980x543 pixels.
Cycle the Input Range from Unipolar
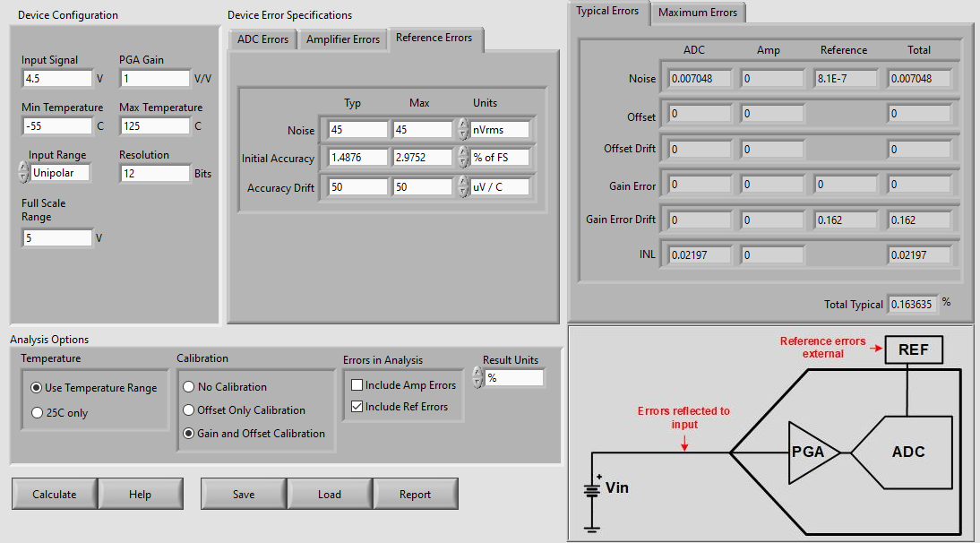(25, 171)
